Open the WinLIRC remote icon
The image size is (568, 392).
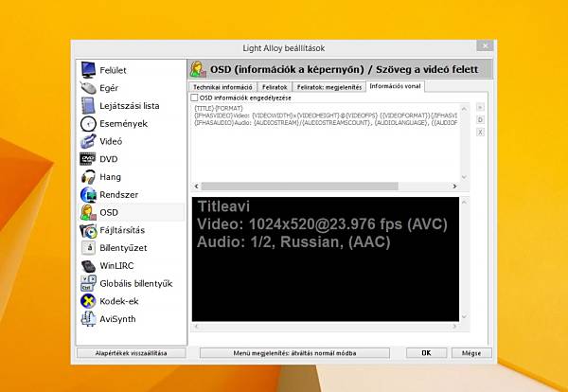(x=88, y=265)
